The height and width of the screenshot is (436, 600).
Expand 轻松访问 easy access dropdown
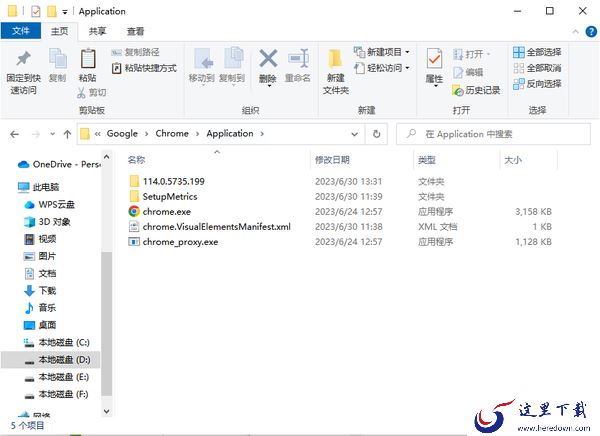click(407, 68)
